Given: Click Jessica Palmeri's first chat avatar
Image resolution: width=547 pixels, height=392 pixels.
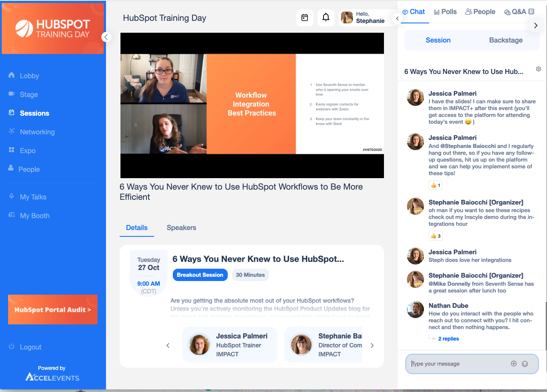Looking at the screenshot, I should click(415, 97).
